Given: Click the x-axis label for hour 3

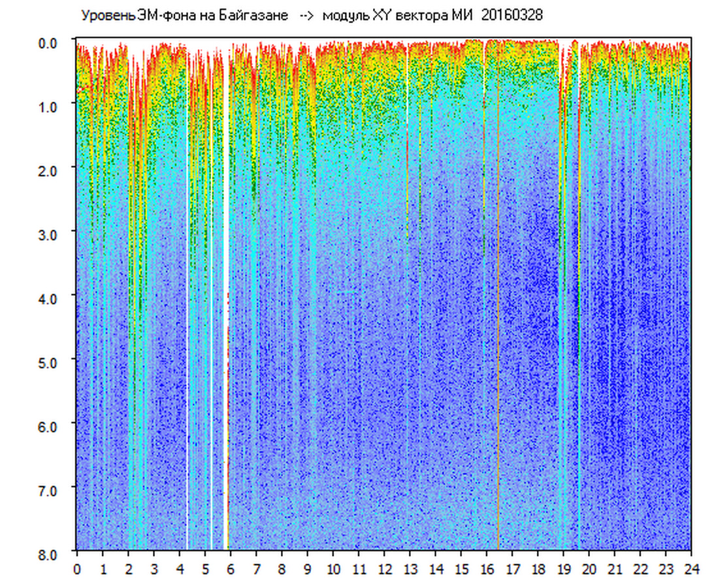Looking at the screenshot, I should click(154, 569).
